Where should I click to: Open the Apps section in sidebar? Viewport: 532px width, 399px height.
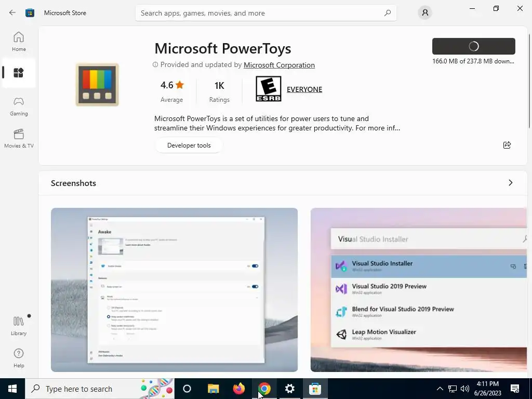(19, 73)
